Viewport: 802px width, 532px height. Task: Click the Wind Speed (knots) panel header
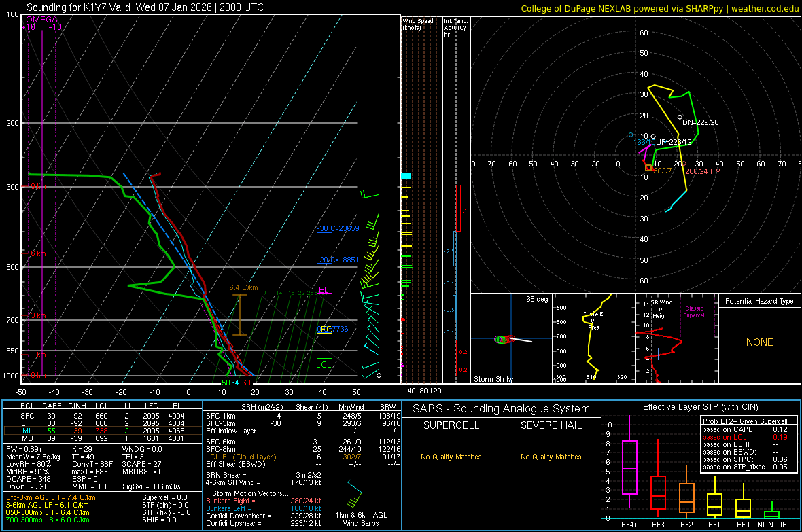(418, 24)
